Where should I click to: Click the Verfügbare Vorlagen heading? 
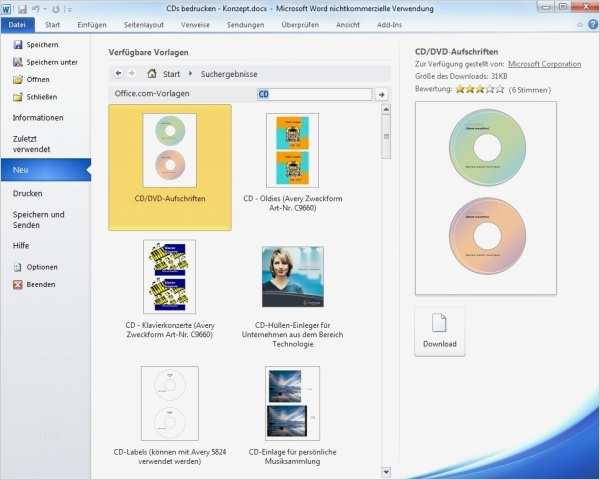click(x=148, y=52)
